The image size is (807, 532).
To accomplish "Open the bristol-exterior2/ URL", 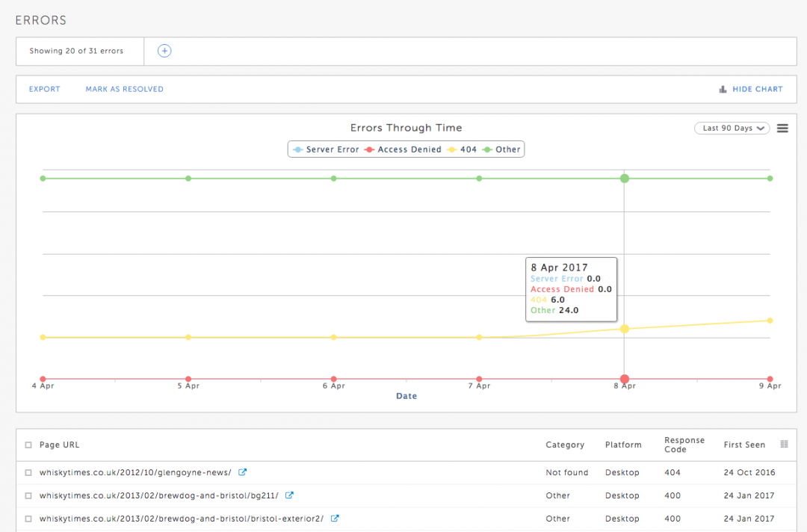I will pyautogui.click(x=182, y=519).
